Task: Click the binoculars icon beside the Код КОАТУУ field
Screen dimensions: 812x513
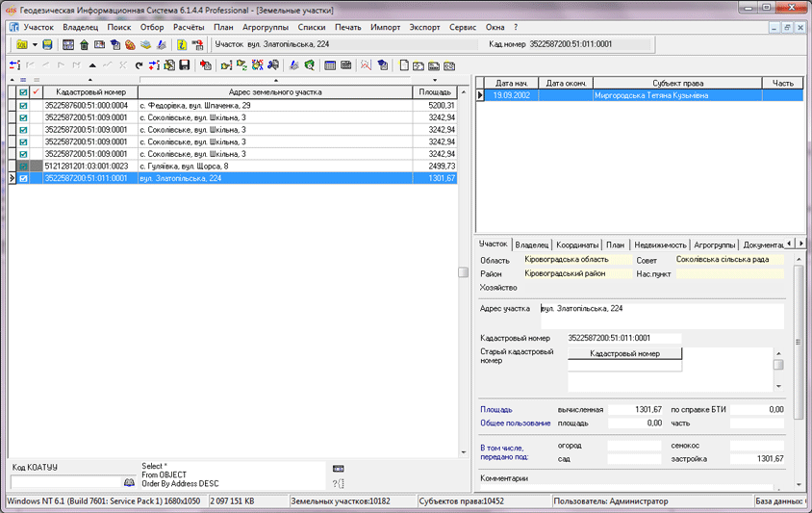Action: point(129,482)
